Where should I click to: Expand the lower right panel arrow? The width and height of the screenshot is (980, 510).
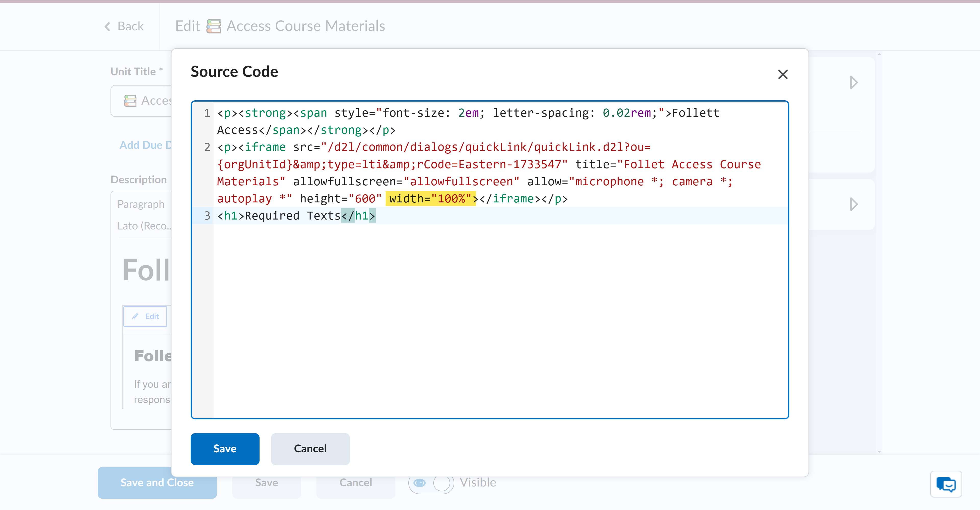[854, 204]
